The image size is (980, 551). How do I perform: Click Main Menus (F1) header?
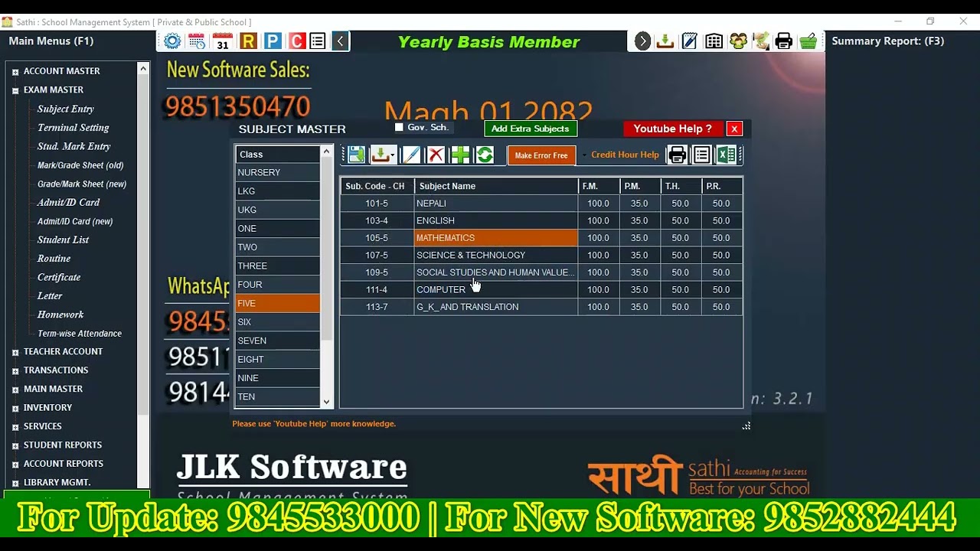(51, 41)
